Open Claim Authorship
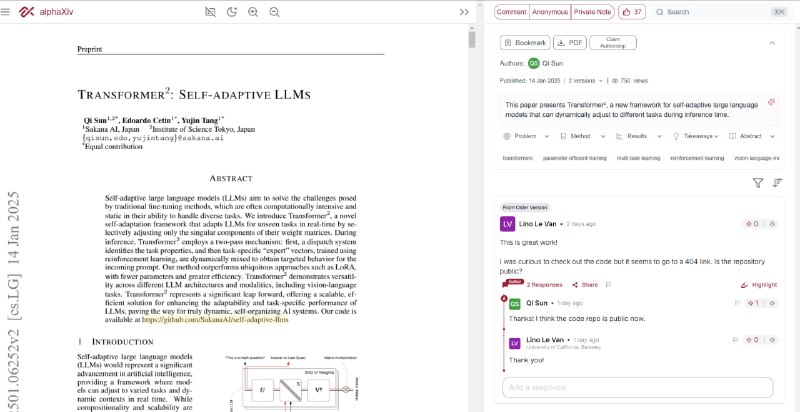800x412 pixels. (x=613, y=43)
